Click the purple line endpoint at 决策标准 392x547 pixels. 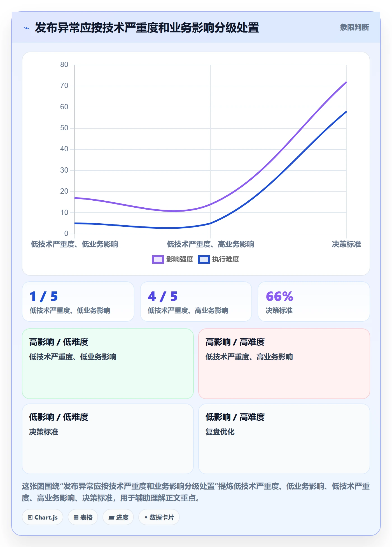point(346,82)
